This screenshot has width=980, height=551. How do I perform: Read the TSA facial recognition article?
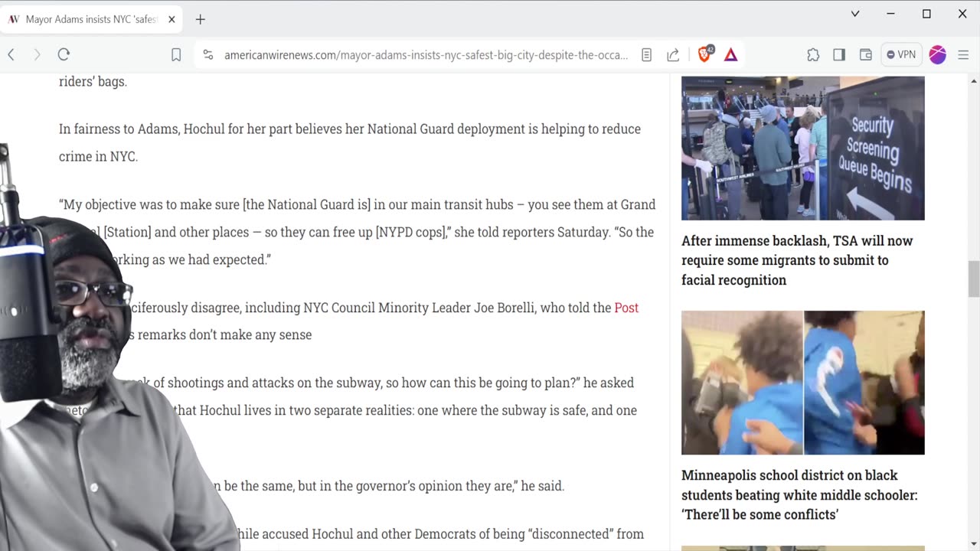(797, 260)
